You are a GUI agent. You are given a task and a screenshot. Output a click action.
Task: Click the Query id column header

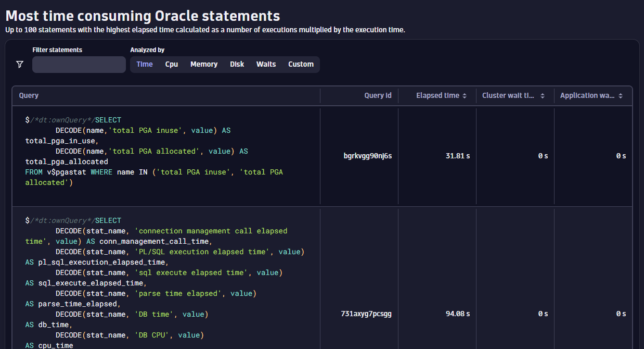[x=378, y=96]
